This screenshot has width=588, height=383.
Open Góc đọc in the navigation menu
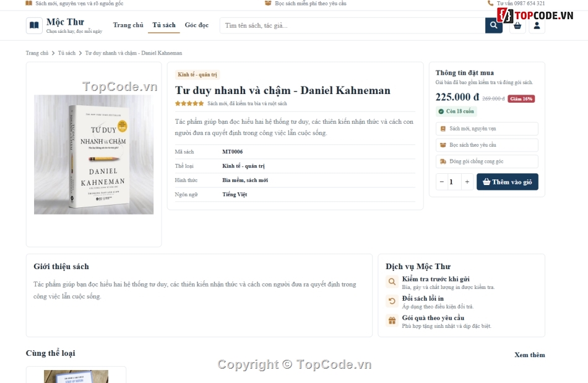(x=196, y=25)
